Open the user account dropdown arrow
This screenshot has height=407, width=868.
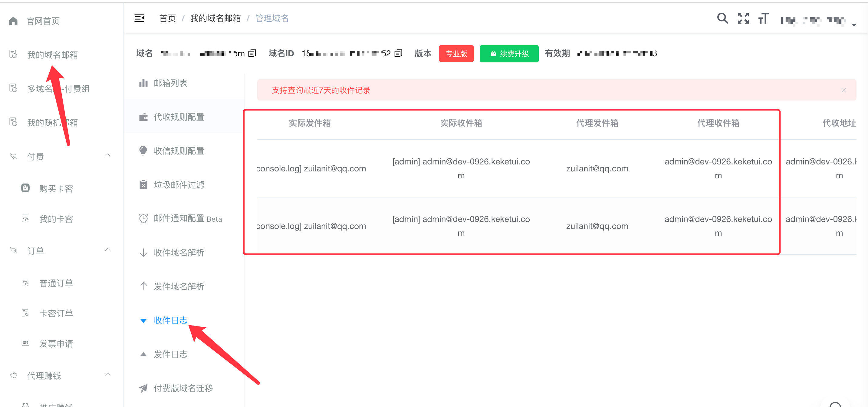coord(854,25)
